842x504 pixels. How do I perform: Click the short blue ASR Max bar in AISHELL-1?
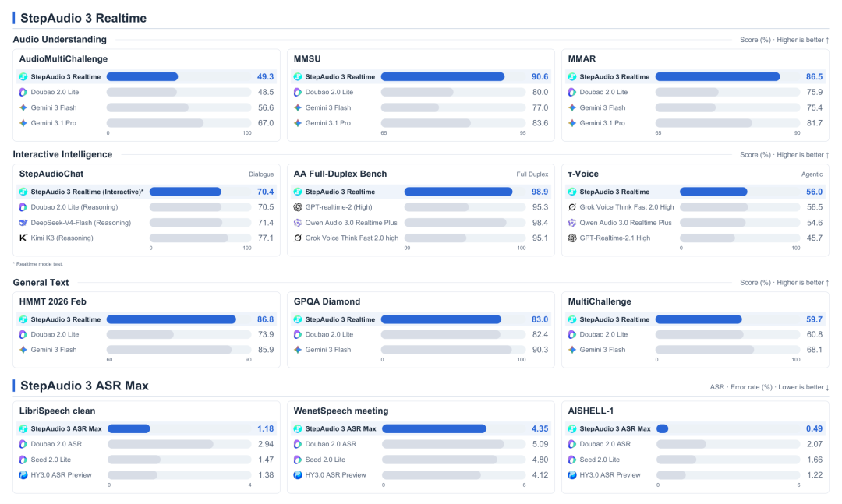click(x=662, y=429)
